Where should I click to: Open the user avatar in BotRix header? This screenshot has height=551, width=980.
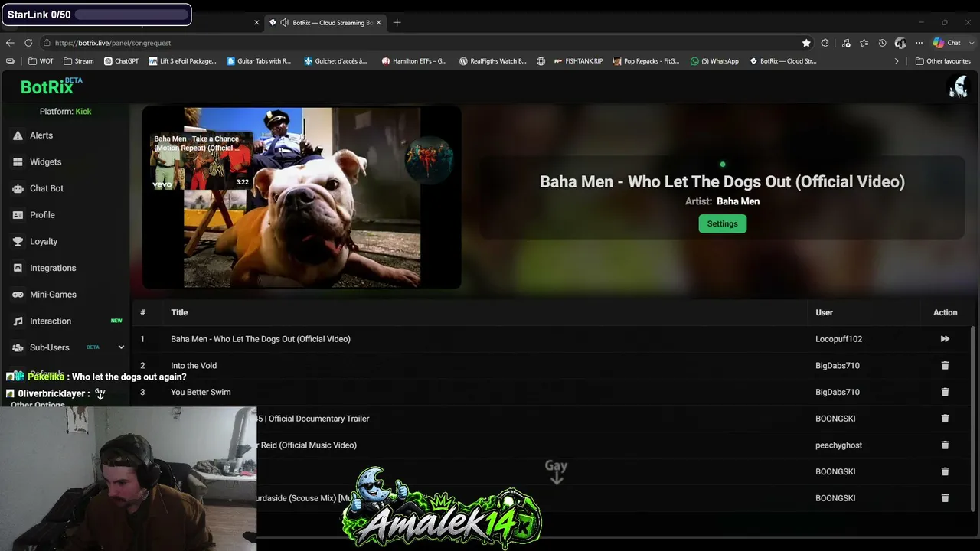[x=958, y=86]
